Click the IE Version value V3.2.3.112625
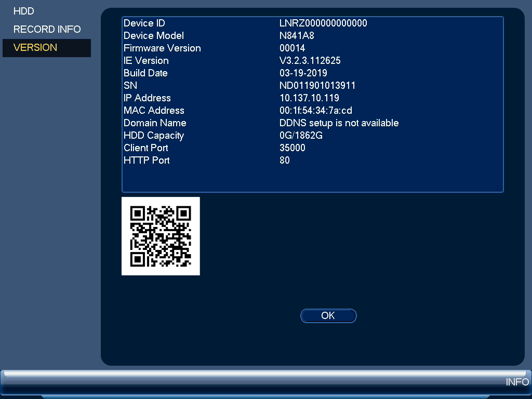This screenshot has width=532, height=399. click(310, 61)
